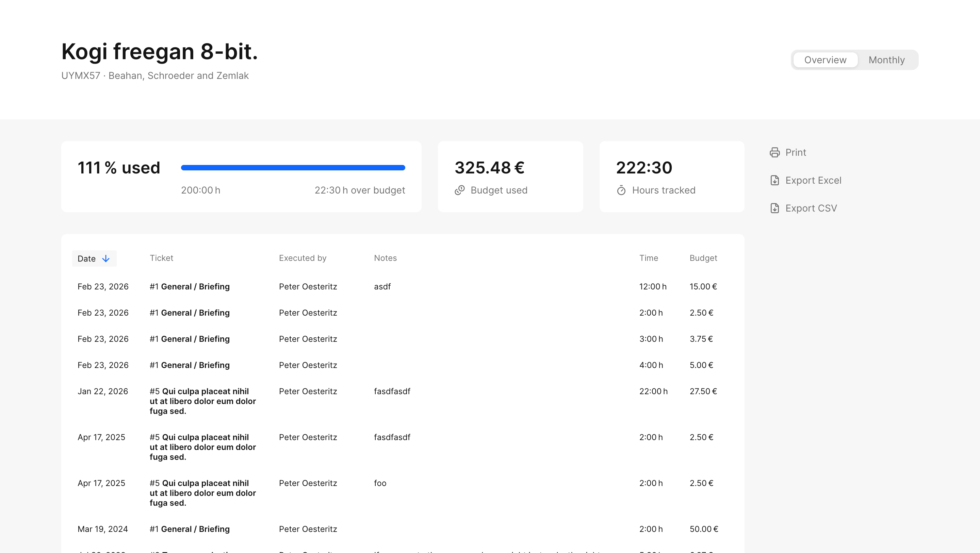This screenshot has height=553, width=980.
Task: Click the '200:00 h' budget label
Action: [200, 190]
